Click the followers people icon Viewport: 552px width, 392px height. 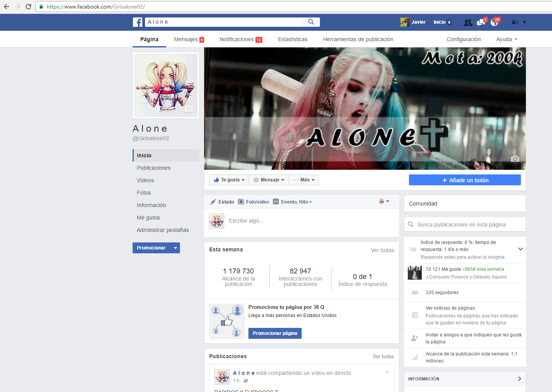click(415, 293)
